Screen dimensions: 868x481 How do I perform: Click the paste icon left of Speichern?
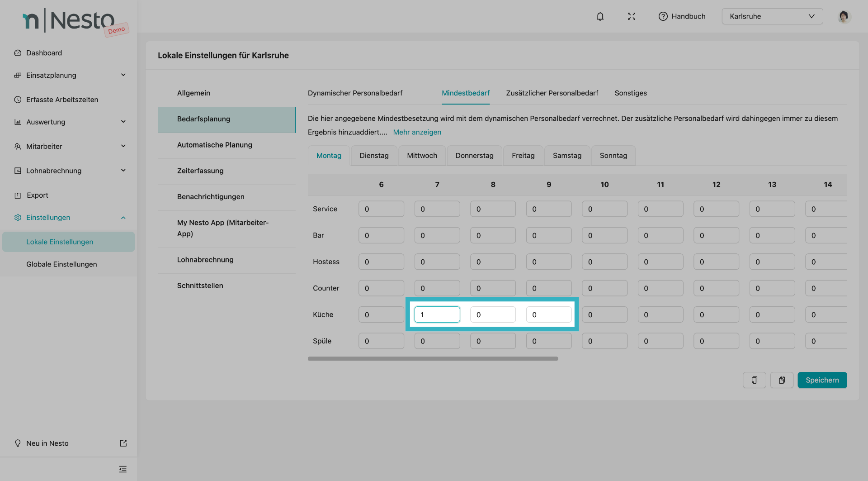click(x=782, y=380)
